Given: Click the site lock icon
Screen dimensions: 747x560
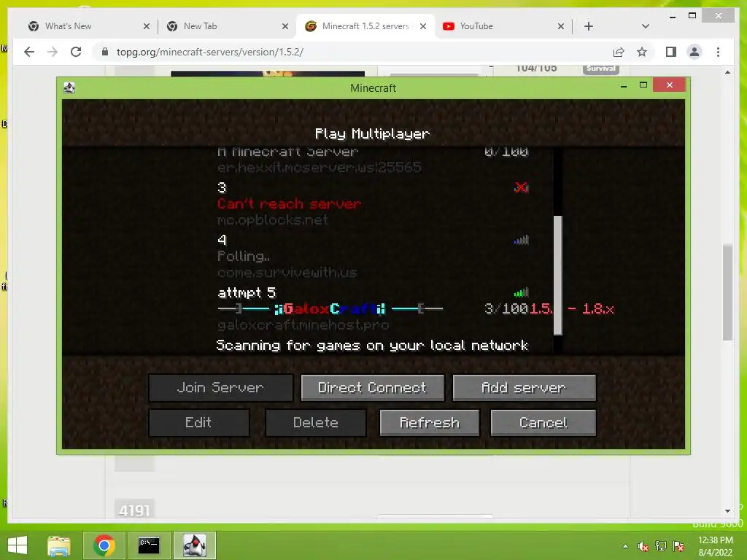Looking at the screenshot, I should click(105, 52).
